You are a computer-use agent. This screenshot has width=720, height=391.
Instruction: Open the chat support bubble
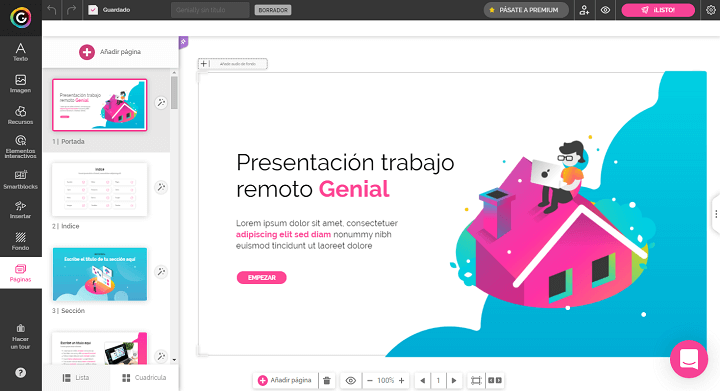coord(689,359)
